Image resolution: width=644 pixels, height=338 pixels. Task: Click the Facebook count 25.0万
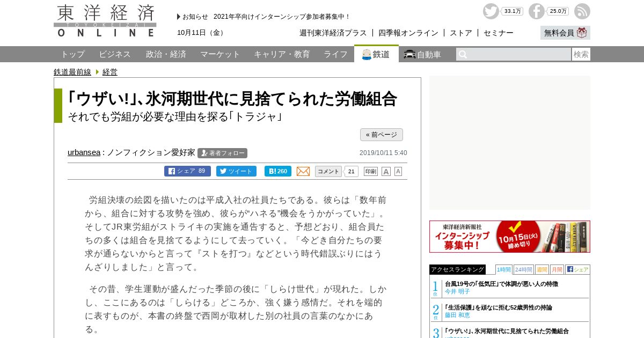(558, 11)
